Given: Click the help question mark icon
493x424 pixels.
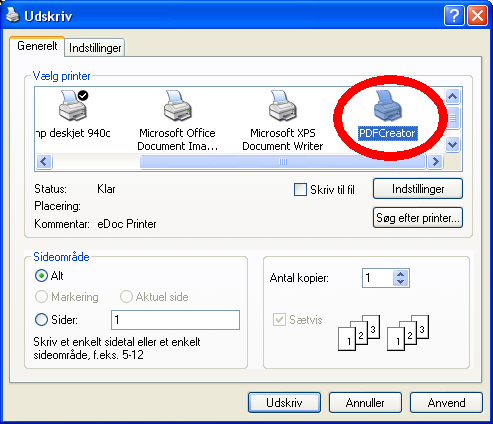Looking at the screenshot, I should pyautogui.click(x=454, y=16).
